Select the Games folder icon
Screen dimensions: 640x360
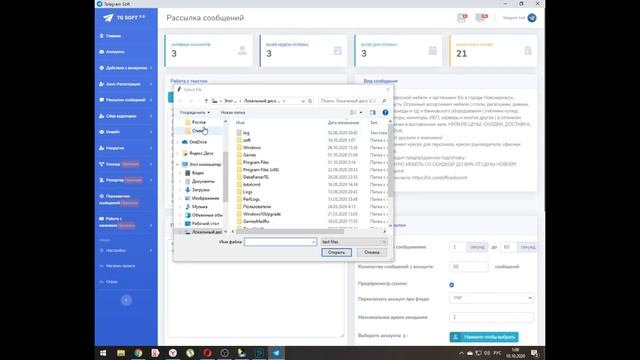(240, 155)
